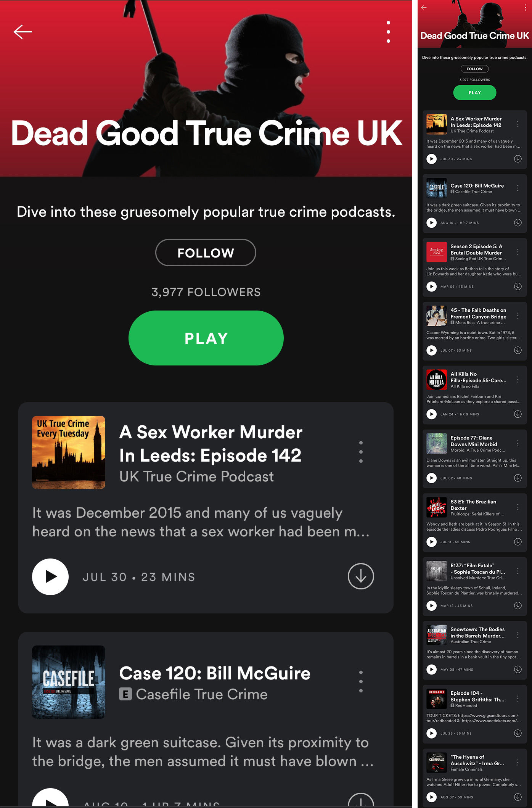Play Snowtown Bodies in the Barrels episode

pyautogui.click(x=431, y=669)
